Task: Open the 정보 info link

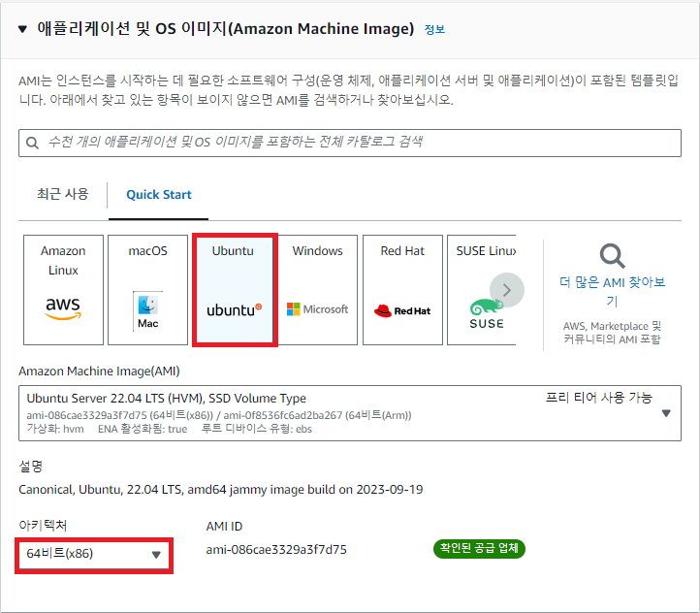Action: coord(434,29)
